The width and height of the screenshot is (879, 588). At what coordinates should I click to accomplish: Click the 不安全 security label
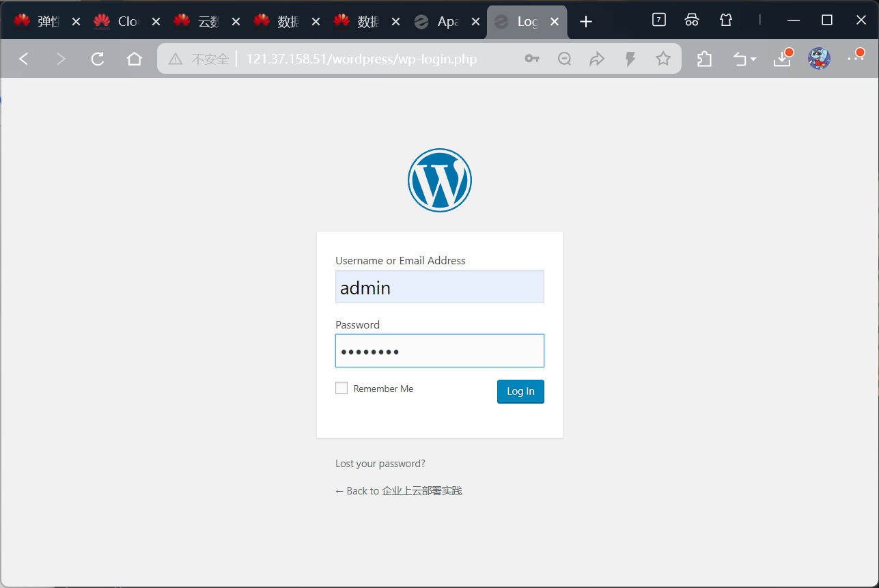click(210, 59)
